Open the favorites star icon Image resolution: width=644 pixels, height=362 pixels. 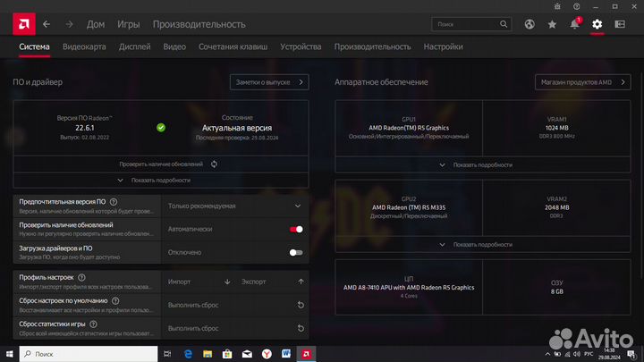pos(552,24)
